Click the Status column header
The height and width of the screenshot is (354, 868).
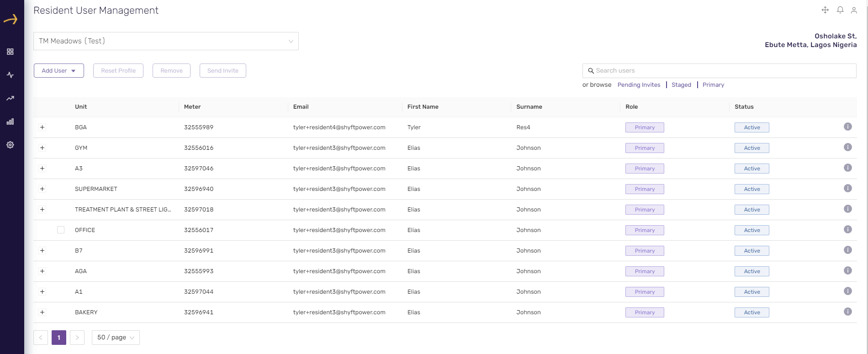(744, 107)
